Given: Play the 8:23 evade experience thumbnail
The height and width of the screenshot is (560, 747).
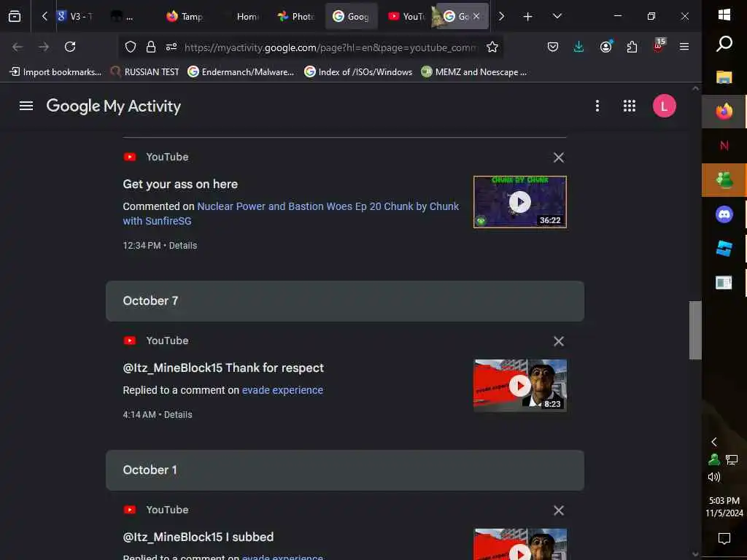Looking at the screenshot, I should click(x=519, y=386).
